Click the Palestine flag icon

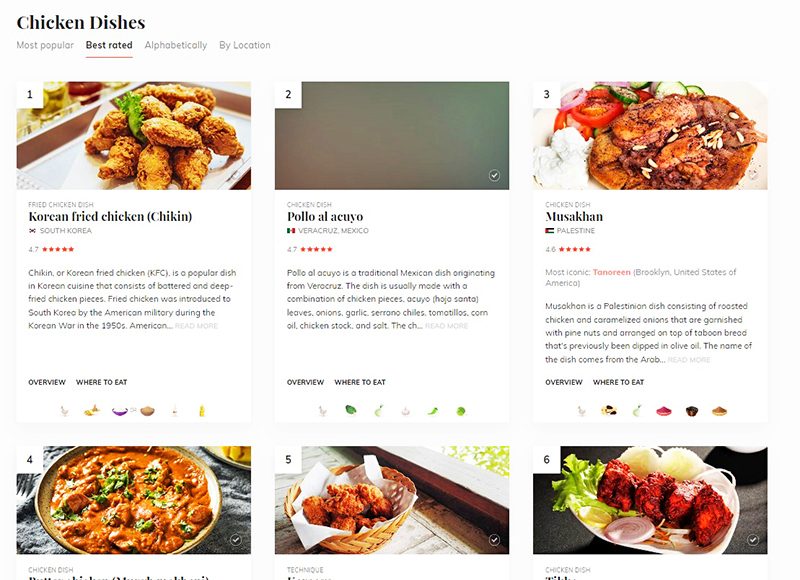tap(549, 231)
